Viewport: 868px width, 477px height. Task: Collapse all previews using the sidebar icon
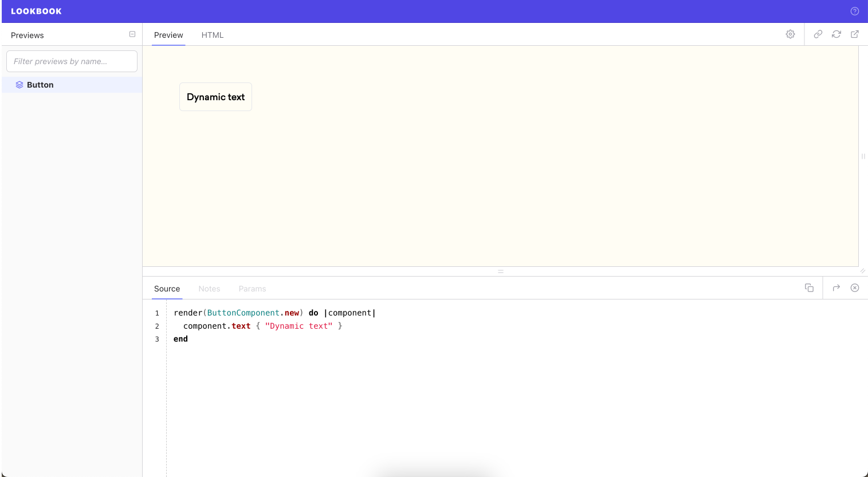(132, 34)
